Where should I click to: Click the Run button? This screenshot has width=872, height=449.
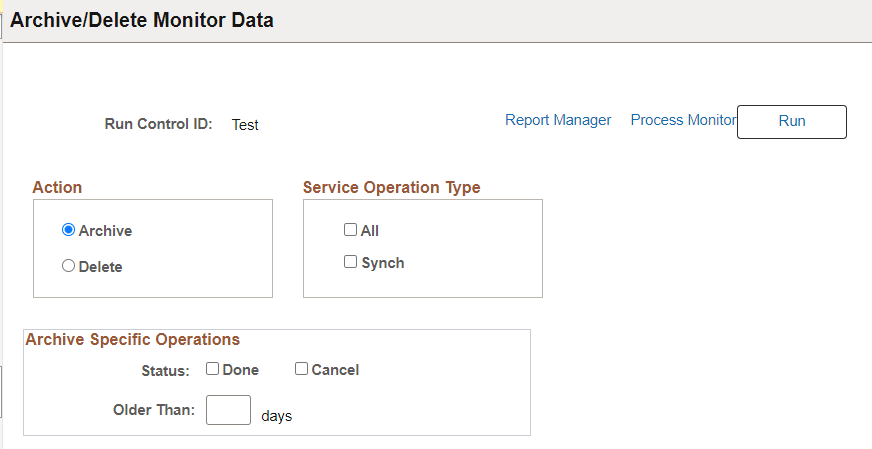pos(791,121)
